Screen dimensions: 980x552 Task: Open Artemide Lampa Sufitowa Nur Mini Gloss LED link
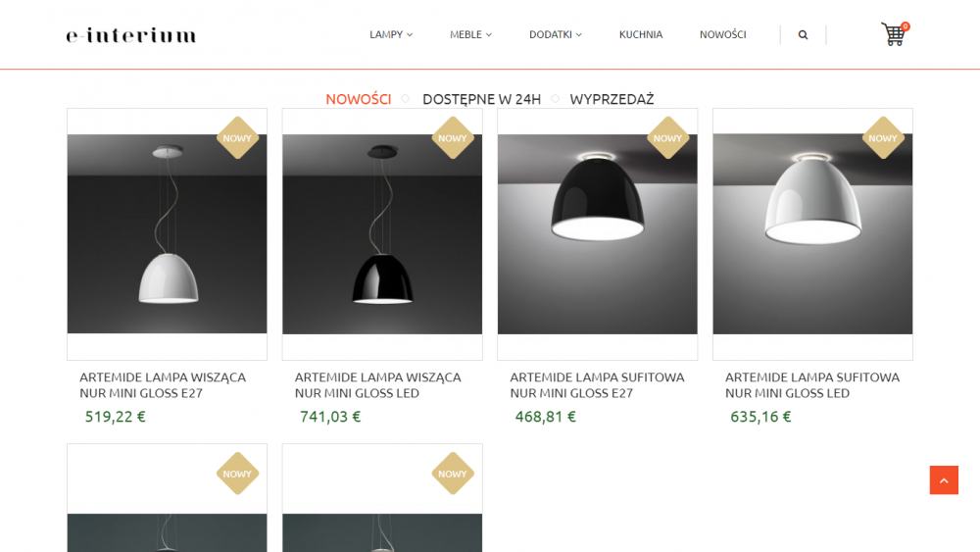coord(811,385)
